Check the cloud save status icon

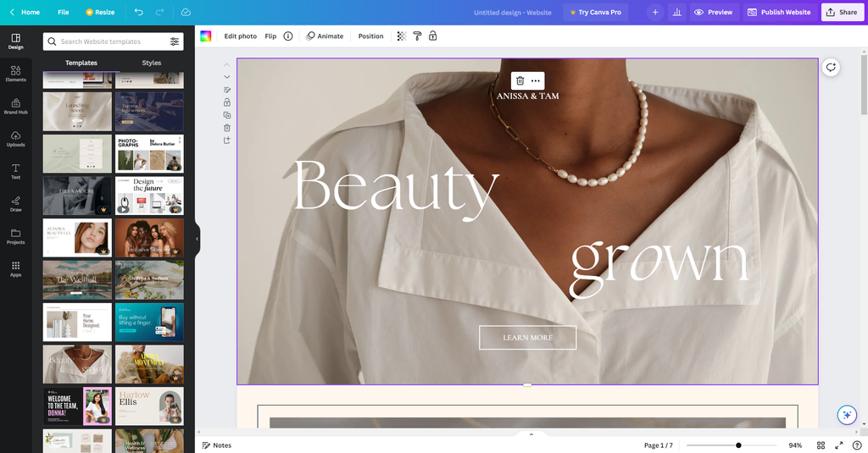coord(186,12)
